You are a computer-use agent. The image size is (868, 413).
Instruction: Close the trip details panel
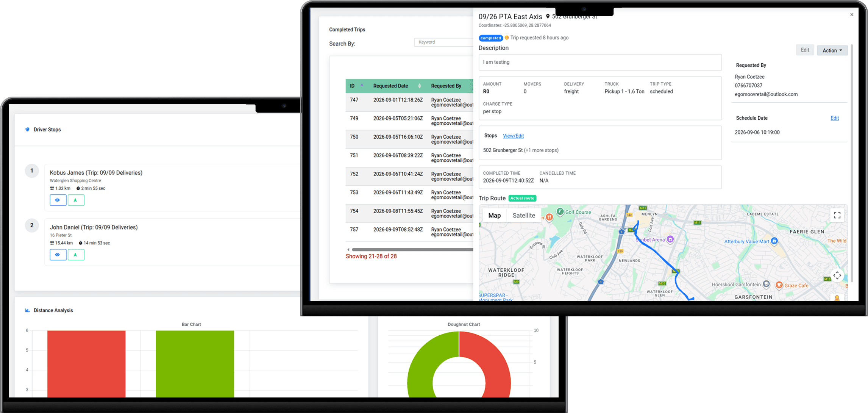point(852,15)
